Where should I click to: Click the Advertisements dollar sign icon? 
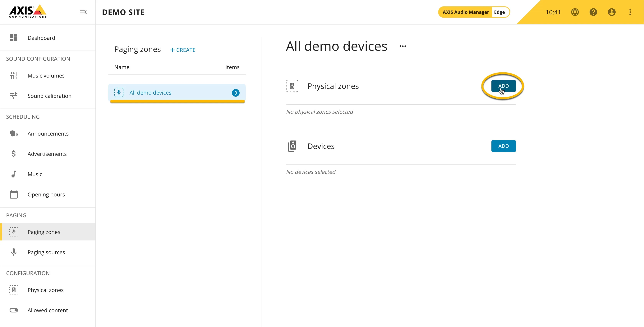pyautogui.click(x=14, y=154)
